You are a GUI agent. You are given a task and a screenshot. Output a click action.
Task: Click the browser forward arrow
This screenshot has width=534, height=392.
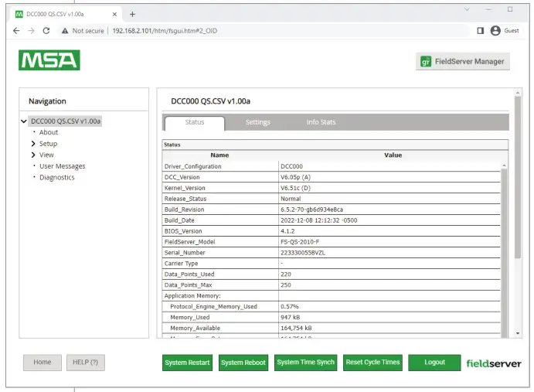click(30, 30)
